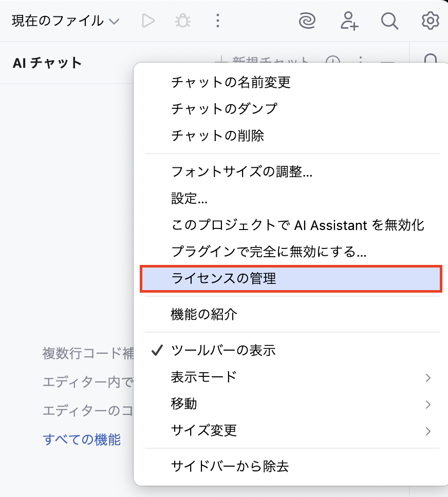This screenshot has width=448, height=497.
Task: Open the run toolbar more-actions kebab icon
Action: (218, 21)
